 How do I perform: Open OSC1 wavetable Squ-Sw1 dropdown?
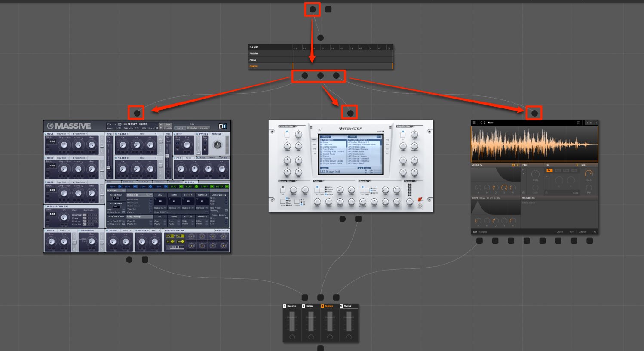point(62,134)
